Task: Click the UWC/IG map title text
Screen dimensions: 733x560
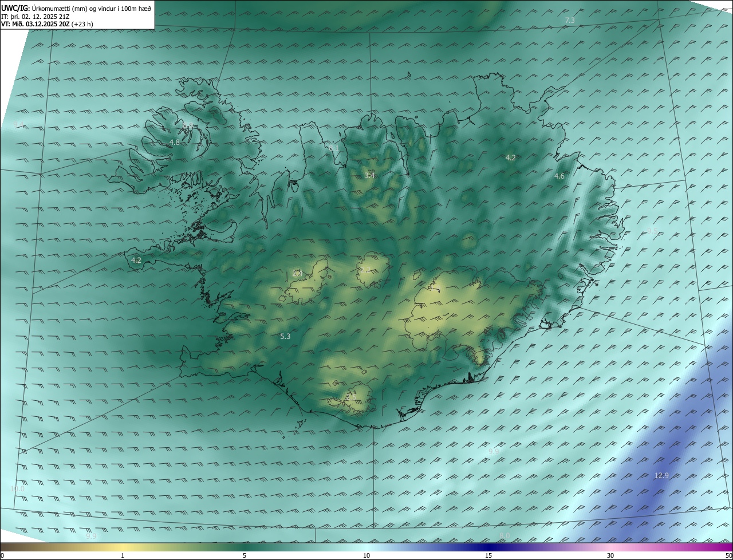Action: 76,8
